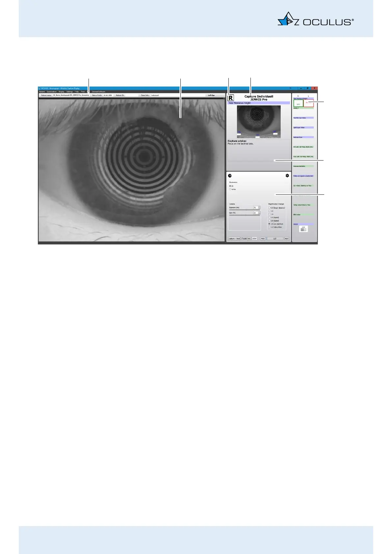Open the External Software menu
This screenshot has height=554, width=392.
98,92
